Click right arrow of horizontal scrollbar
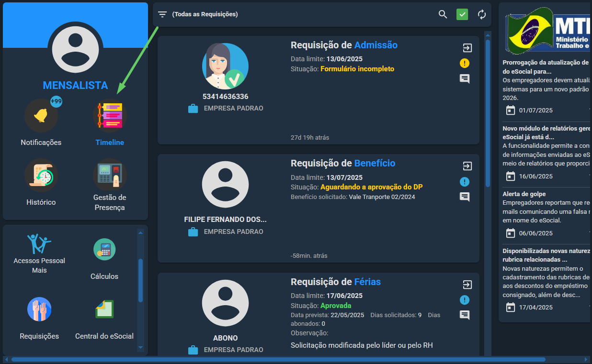This screenshot has width=592, height=364. (587, 359)
